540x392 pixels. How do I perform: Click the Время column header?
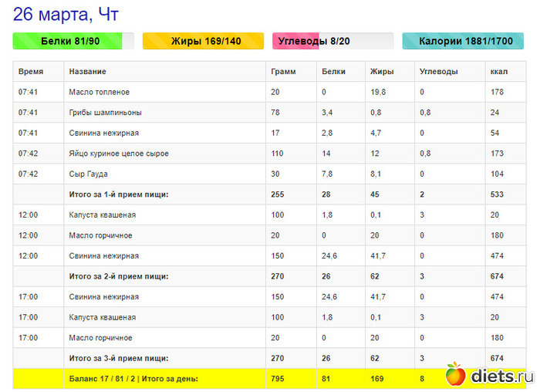[x=31, y=72]
